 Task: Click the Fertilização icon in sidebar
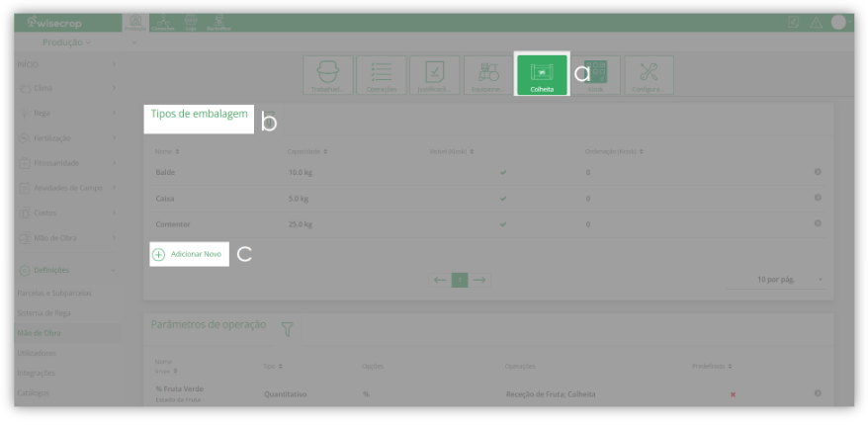(x=25, y=138)
